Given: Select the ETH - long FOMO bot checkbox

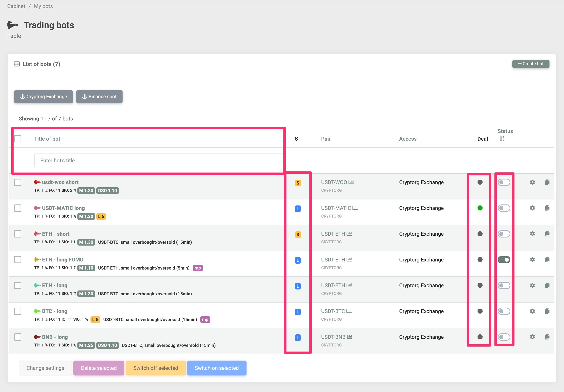Looking at the screenshot, I should (x=18, y=259).
